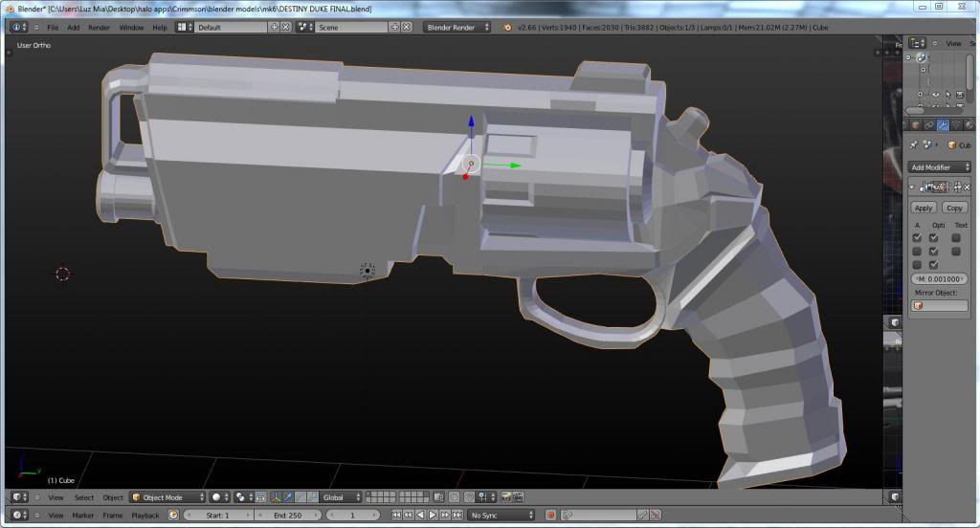Open the timeline Marker menu
The image size is (980, 528).
pos(82,516)
